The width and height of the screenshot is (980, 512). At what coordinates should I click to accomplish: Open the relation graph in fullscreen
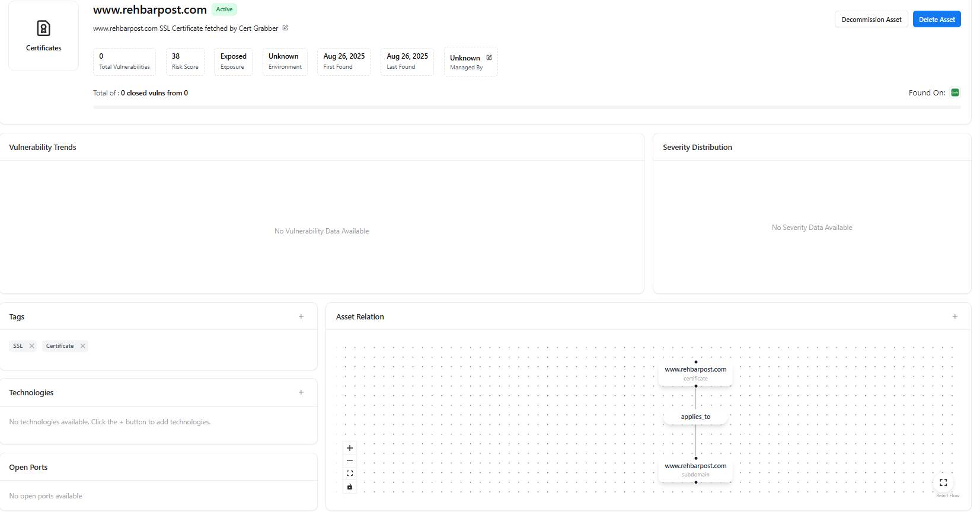[x=943, y=482]
